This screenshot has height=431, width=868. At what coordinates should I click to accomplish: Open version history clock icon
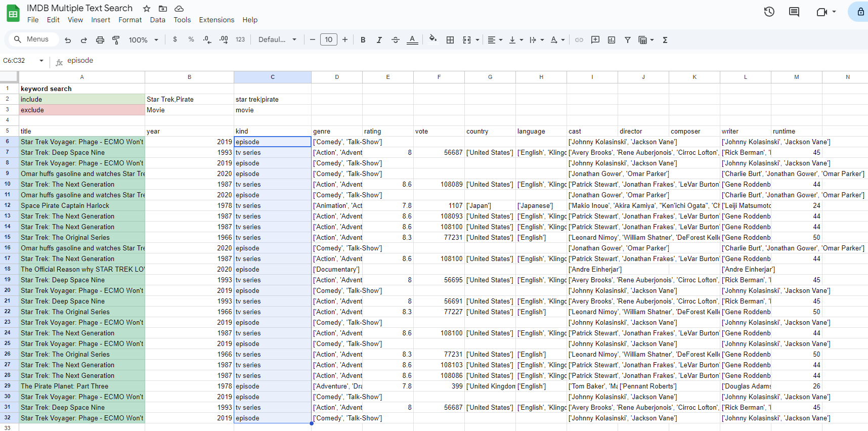coord(769,12)
